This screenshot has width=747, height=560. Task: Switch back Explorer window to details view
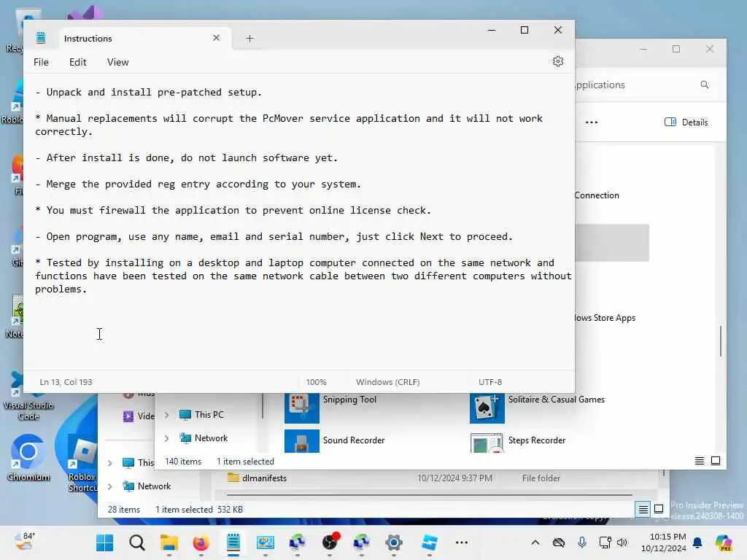(643, 509)
